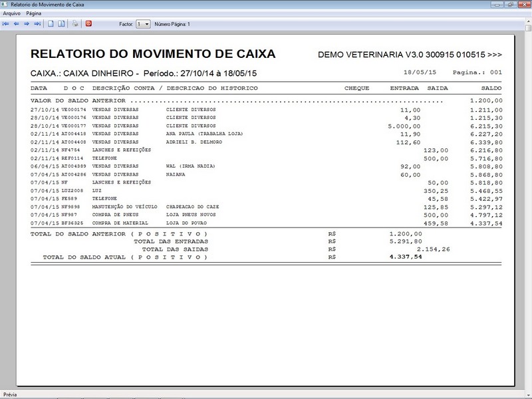Click document code LUZ2008

pyautogui.click(x=72, y=191)
